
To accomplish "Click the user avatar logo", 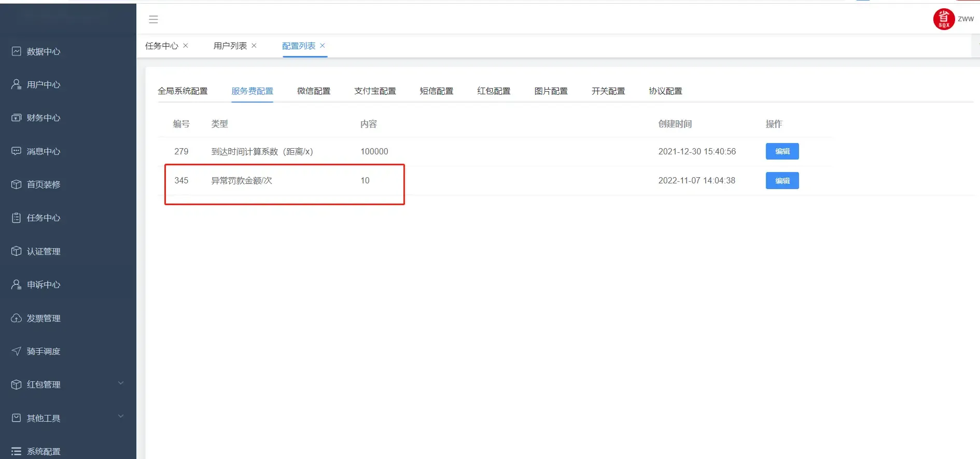I will coord(944,19).
